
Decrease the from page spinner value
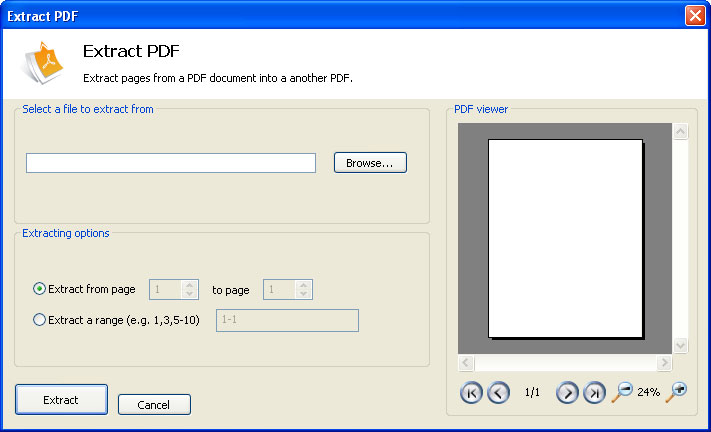190,294
